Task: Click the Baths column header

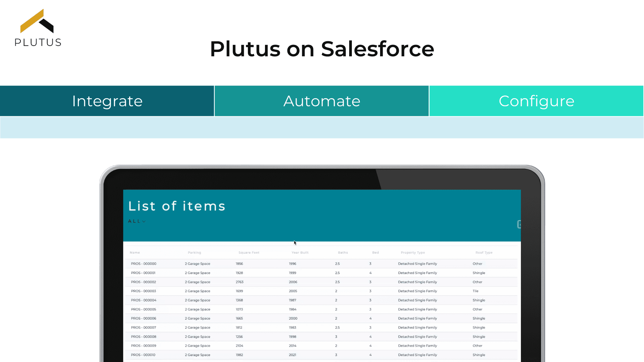Action: [343, 253]
